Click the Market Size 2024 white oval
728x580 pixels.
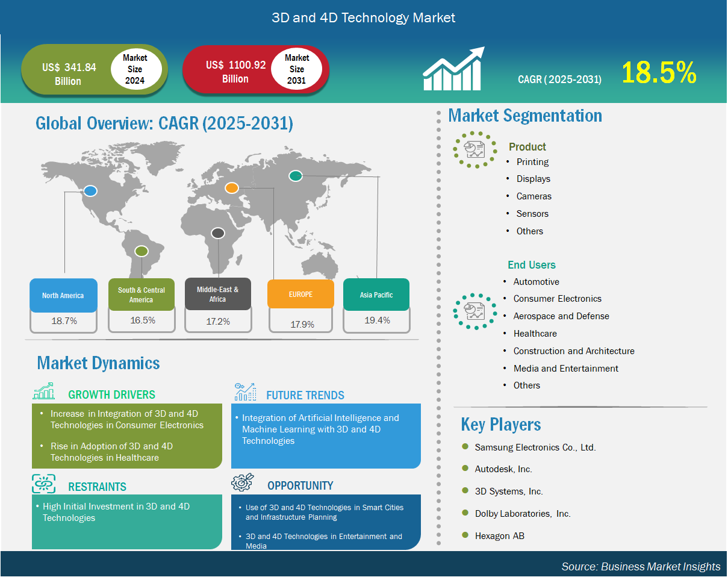(135, 69)
